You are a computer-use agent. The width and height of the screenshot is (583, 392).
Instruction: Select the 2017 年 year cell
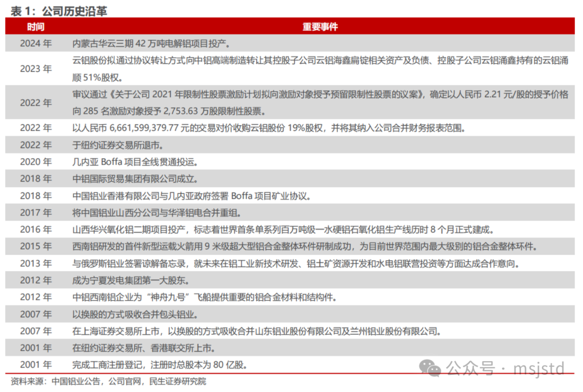tap(36, 213)
